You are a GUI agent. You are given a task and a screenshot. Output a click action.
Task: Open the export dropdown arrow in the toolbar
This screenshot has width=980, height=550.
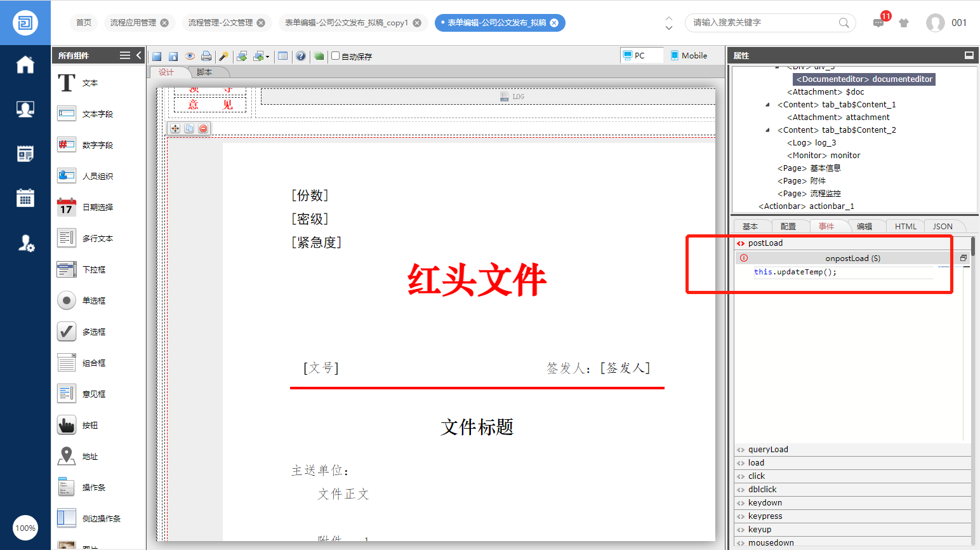267,57
